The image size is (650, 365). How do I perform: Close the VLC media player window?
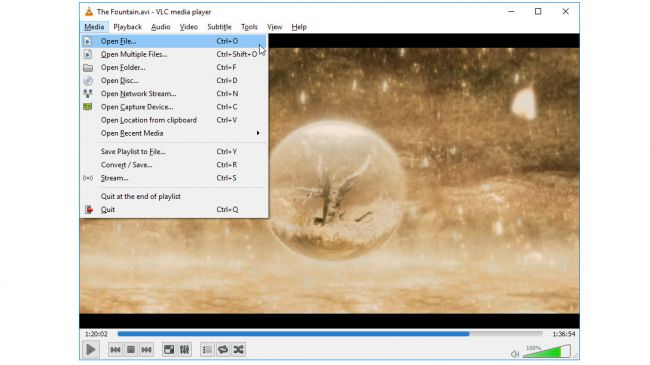point(565,12)
